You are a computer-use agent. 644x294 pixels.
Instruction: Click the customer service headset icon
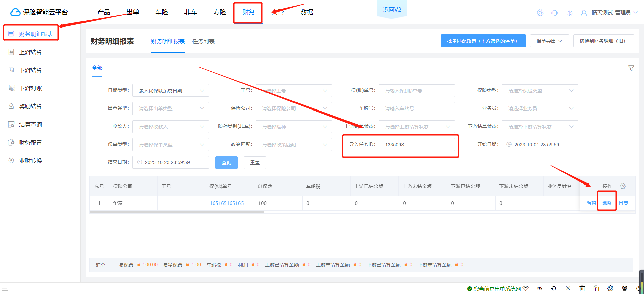(555, 13)
